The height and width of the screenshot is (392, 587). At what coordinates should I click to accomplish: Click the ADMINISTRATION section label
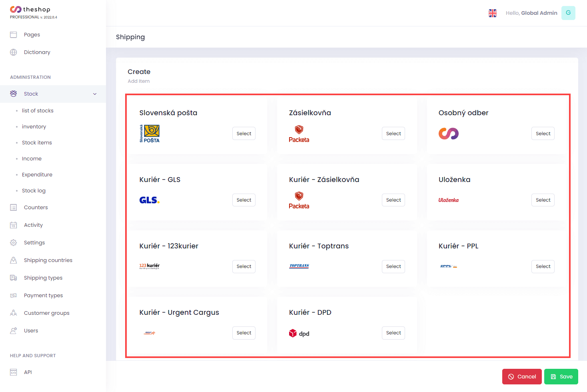coord(30,77)
